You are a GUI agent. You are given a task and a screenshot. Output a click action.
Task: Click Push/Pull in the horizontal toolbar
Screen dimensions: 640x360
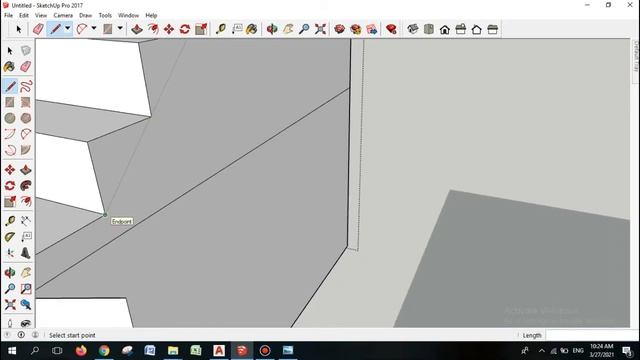tap(136, 29)
